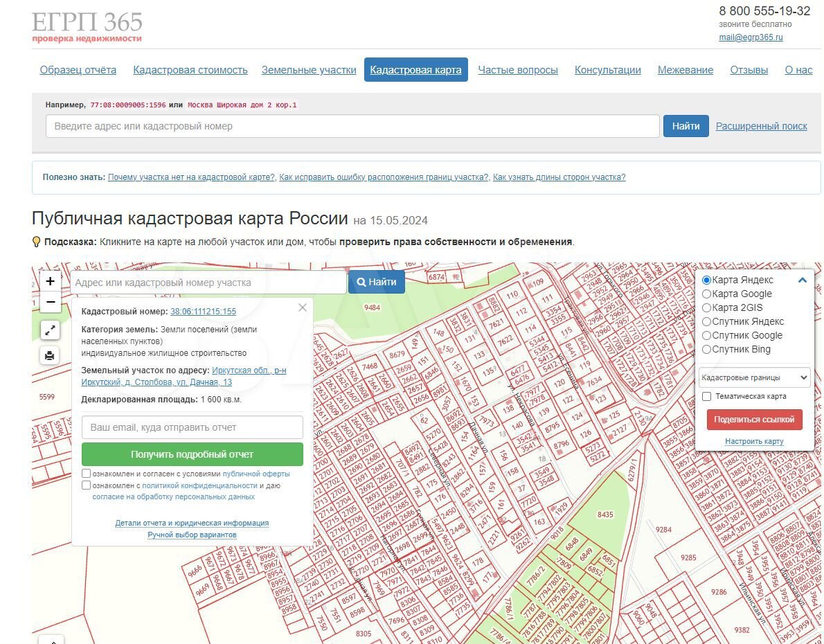The height and width of the screenshot is (644, 824).
Task: Print the map with printer icon
Action: 50,355
